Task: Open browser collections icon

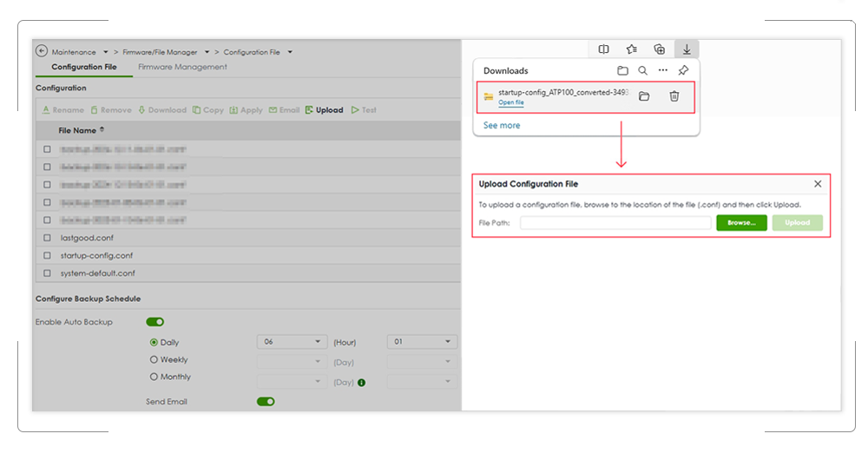Action: [x=660, y=49]
